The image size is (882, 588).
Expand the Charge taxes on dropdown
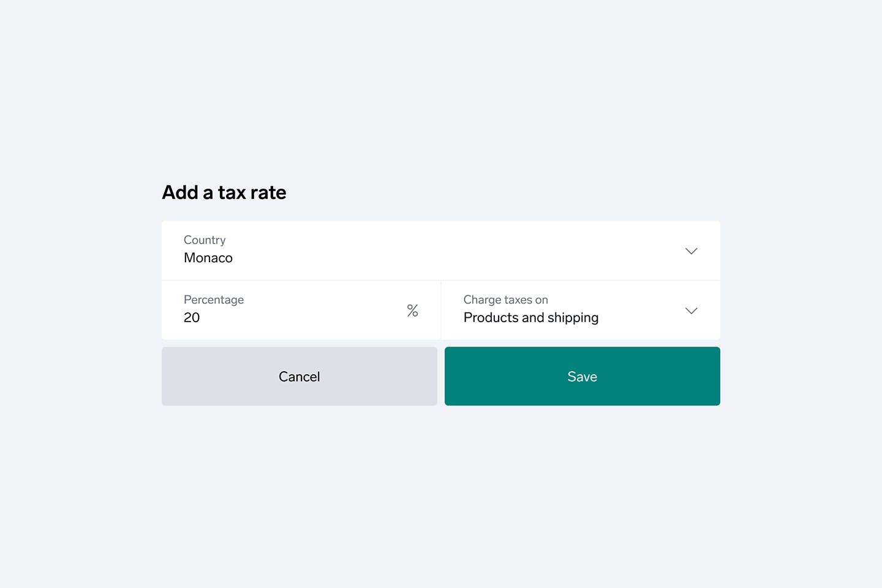pyautogui.click(x=581, y=310)
